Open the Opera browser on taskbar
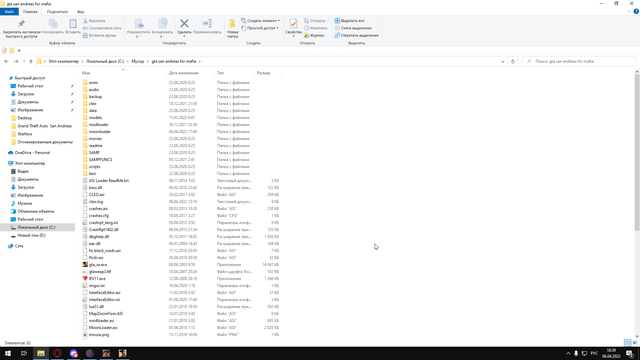This screenshot has width=640, height=360. coord(57,353)
